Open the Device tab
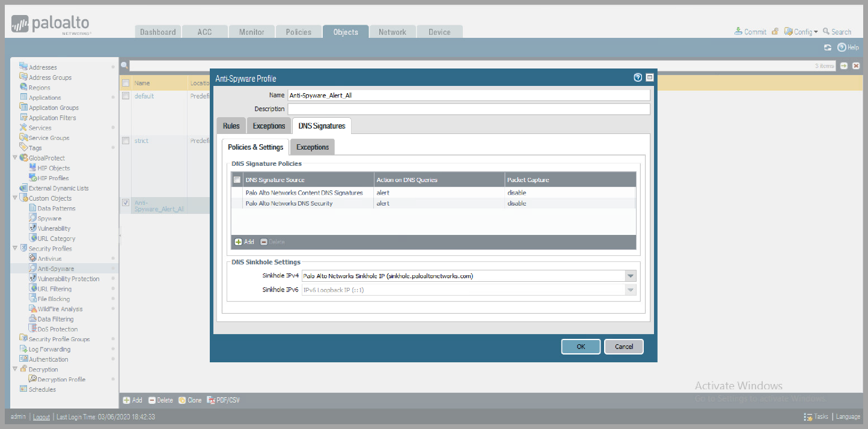The width and height of the screenshot is (868, 429). pyautogui.click(x=439, y=32)
